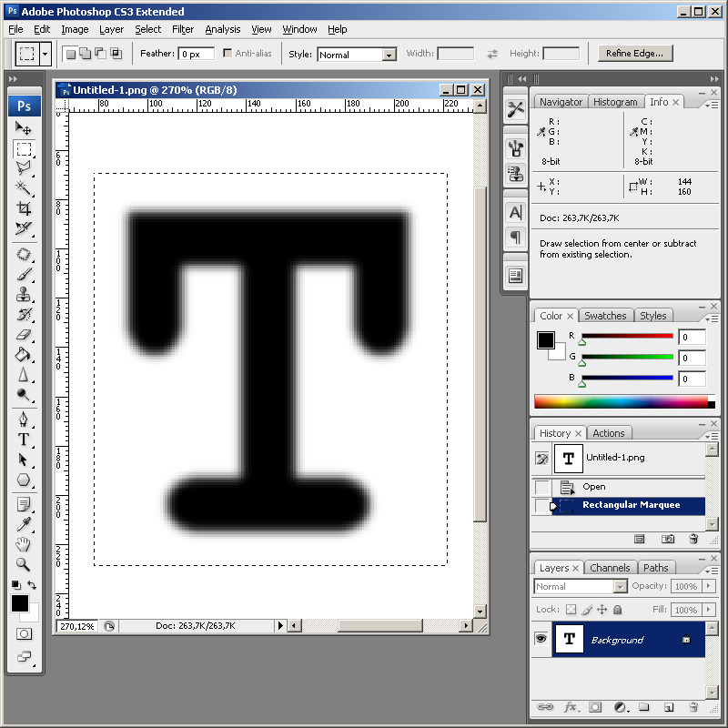Switch to the Channels tab
This screenshot has width=728, height=728.
[x=610, y=568]
